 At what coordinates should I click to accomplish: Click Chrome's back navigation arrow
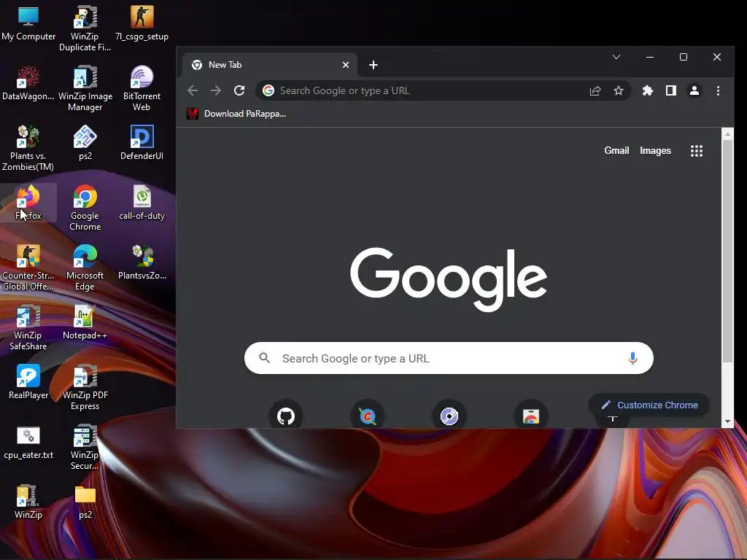(x=193, y=90)
